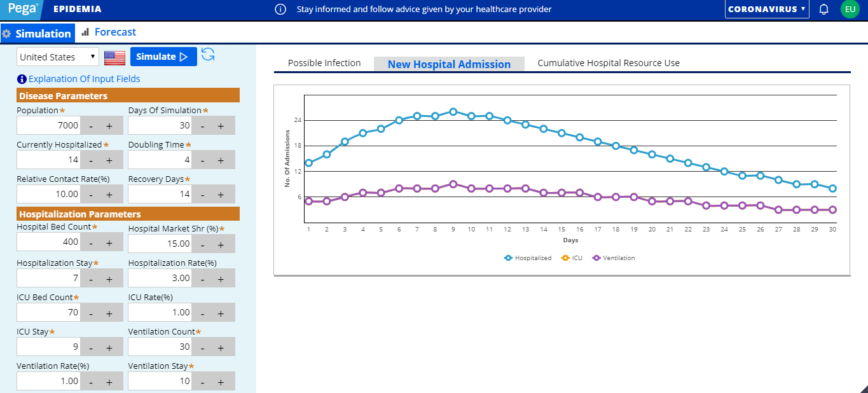Decrease Population with minus button
The image size is (868, 393).
91,126
